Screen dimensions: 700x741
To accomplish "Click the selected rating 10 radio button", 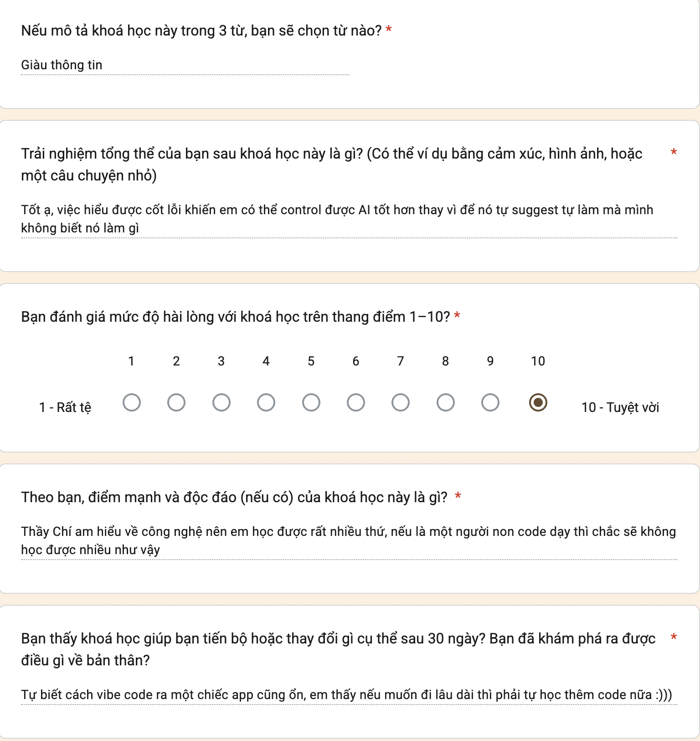I will [x=538, y=402].
